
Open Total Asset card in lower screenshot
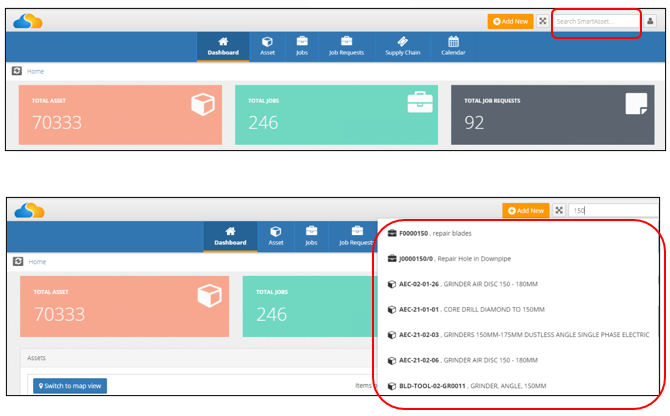(124, 306)
